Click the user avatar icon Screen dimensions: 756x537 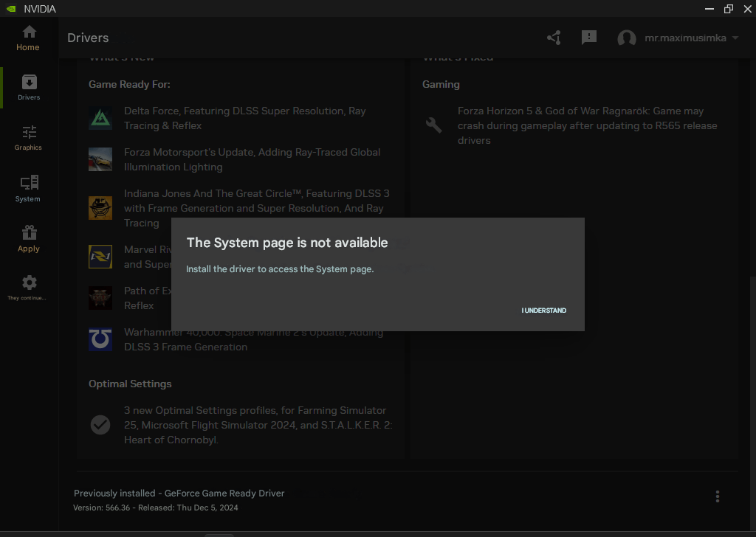(627, 38)
